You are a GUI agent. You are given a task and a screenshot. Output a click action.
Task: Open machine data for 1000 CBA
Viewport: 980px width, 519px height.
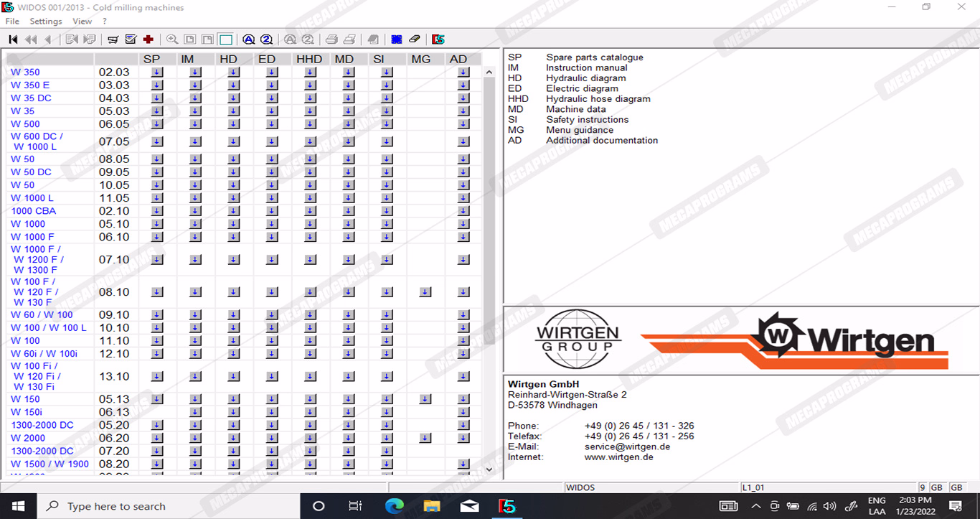point(349,211)
